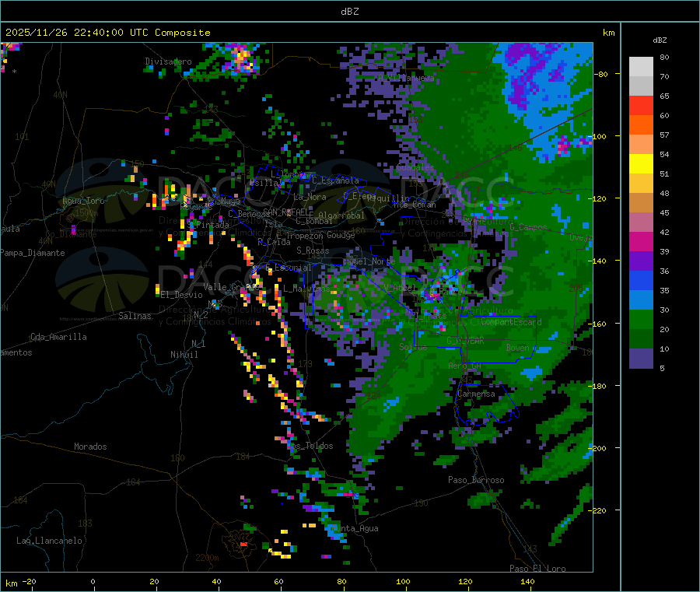Screen dimensions: 700x592
Task: Click the '-80' tick on the vertical axis
Action: (x=601, y=74)
